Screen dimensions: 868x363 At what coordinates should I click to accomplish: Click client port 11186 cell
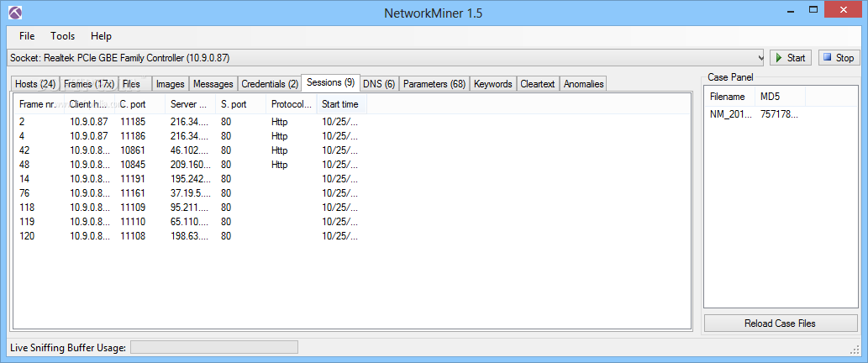point(133,135)
